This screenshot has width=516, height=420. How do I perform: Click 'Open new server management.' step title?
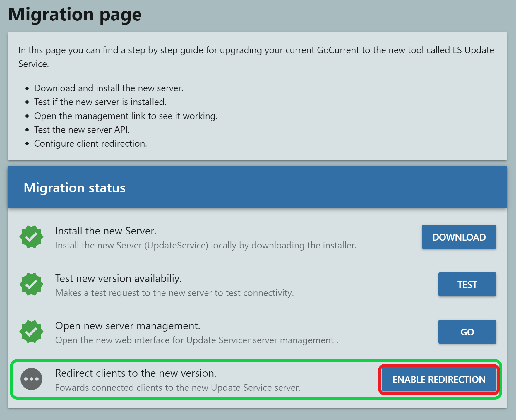point(128,326)
